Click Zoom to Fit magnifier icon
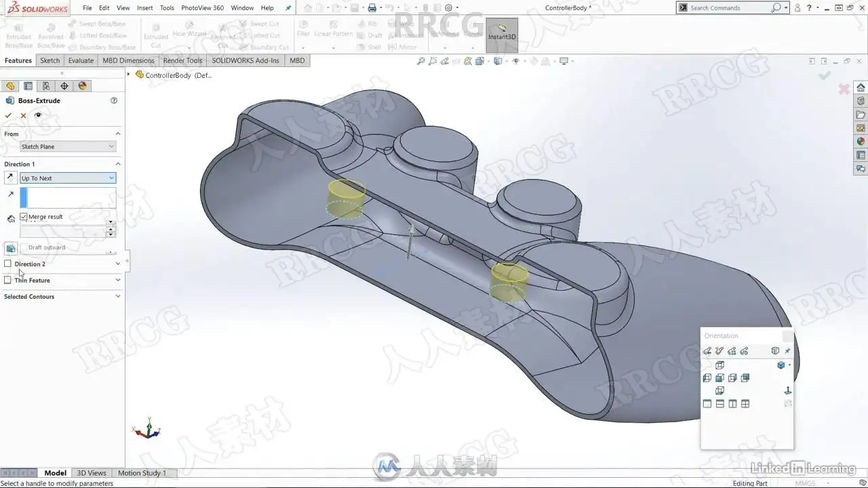868x488 pixels. (421, 61)
